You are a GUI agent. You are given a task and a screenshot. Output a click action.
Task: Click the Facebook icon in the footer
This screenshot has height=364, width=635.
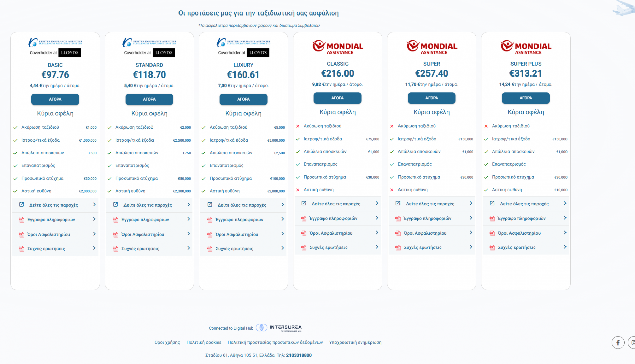[618, 343]
